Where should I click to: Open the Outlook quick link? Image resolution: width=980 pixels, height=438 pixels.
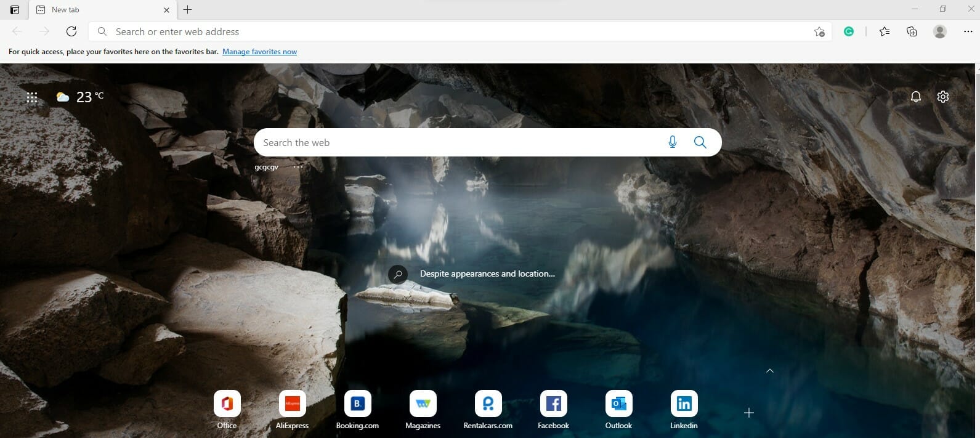pos(618,410)
